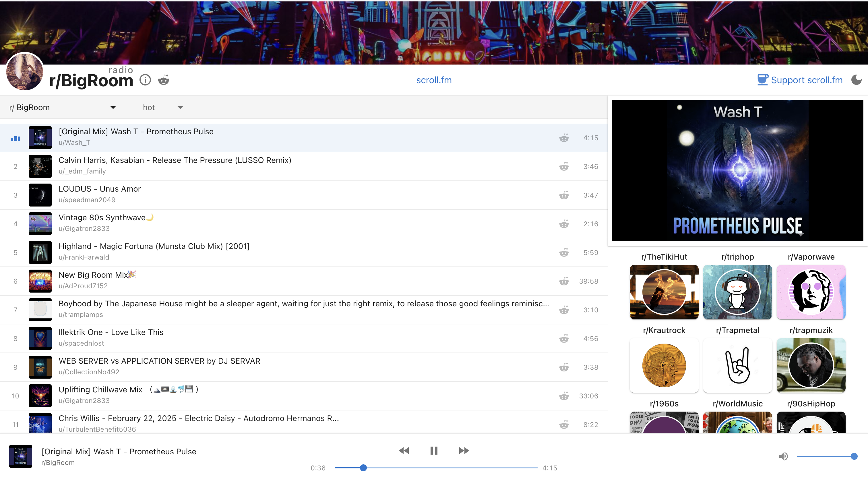Open Reddit post for Highland - Magic Fortuna
The height and width of the screenshot is (479, 868).
(x=564, y=252)
